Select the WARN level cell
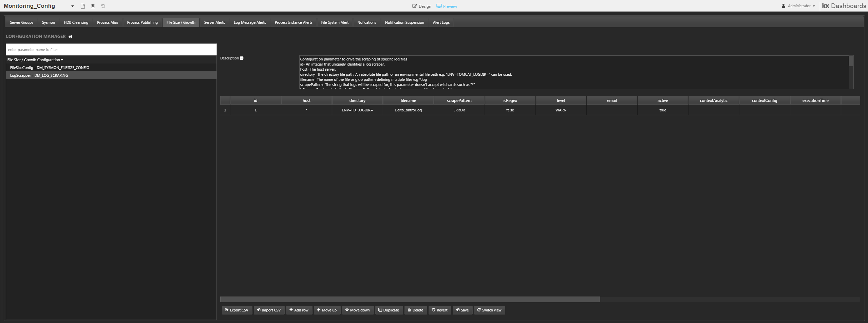868x323 pixels. (561, 110)
